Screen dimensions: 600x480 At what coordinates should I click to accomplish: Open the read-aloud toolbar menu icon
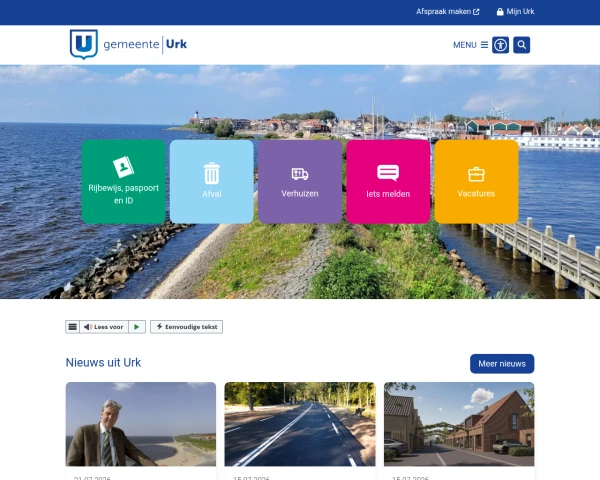(72, 327)
